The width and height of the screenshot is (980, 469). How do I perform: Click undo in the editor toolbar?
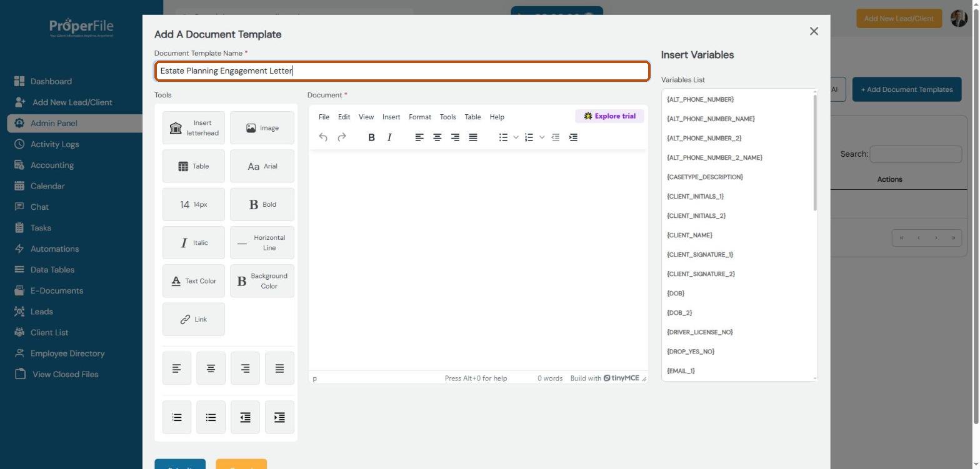323,137
